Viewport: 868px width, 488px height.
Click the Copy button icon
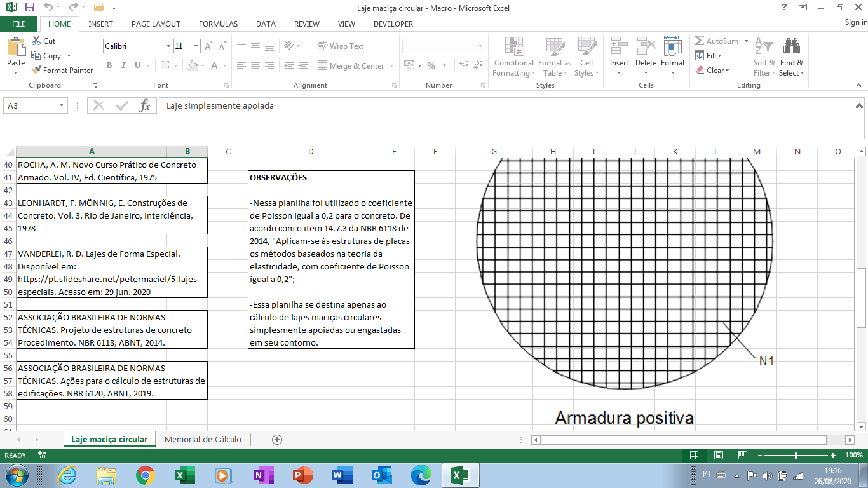coord(36,56)
